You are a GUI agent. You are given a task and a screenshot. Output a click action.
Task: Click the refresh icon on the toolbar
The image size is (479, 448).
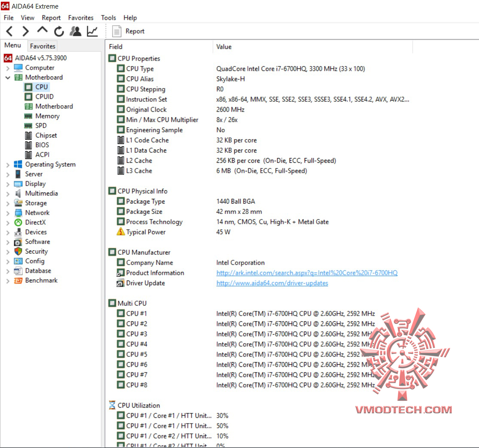pos(58,31)
